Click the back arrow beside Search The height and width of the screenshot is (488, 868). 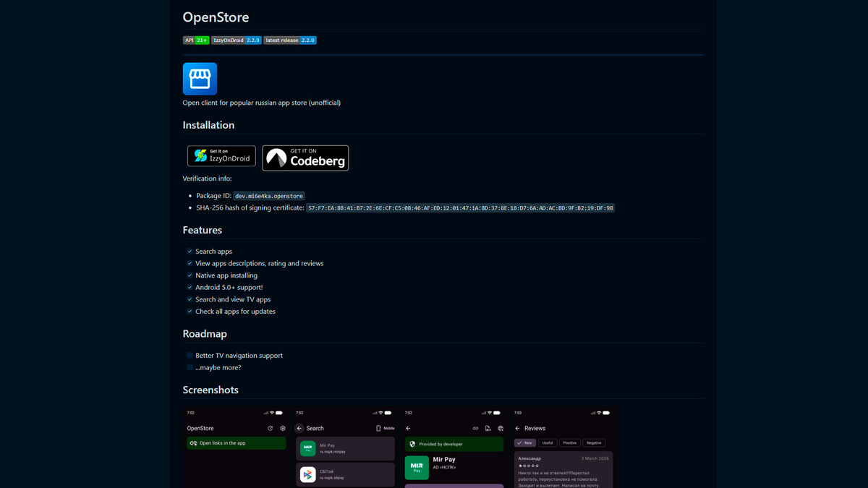pos(299,429)
